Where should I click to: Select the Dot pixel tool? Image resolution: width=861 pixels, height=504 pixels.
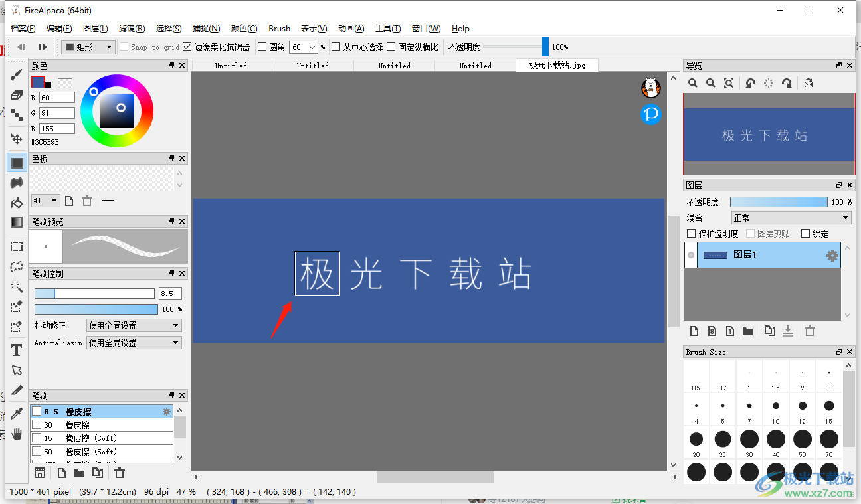(17, 114)
